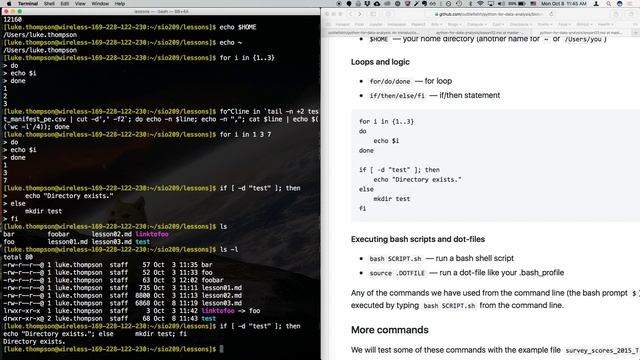Screen dimensions: 640x360
Task: Click the AirPlay display icon
Action: click(491, 4)
